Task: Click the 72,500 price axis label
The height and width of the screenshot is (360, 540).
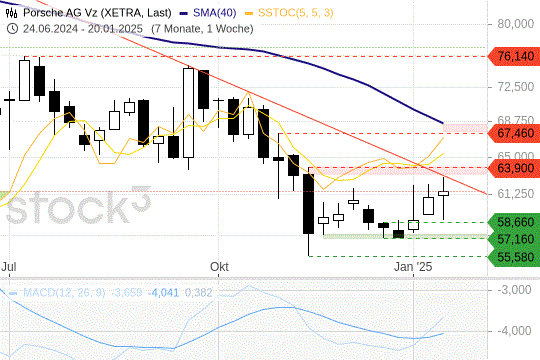Action: pos(516,87)
